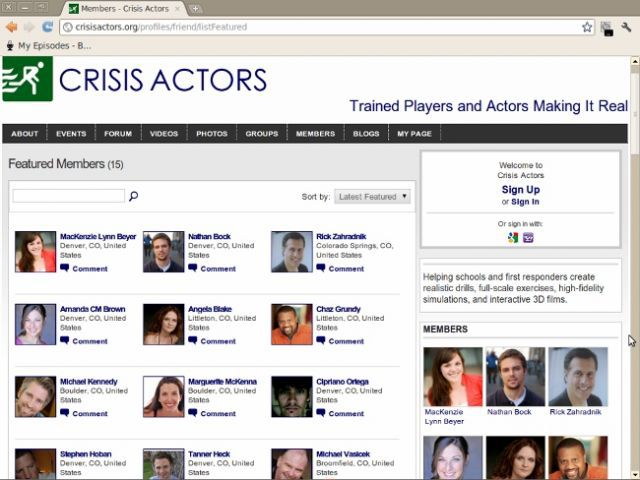Sign in with the Google icon
The height and width of the screenshot is (480, 640).
tap(513, 238)
